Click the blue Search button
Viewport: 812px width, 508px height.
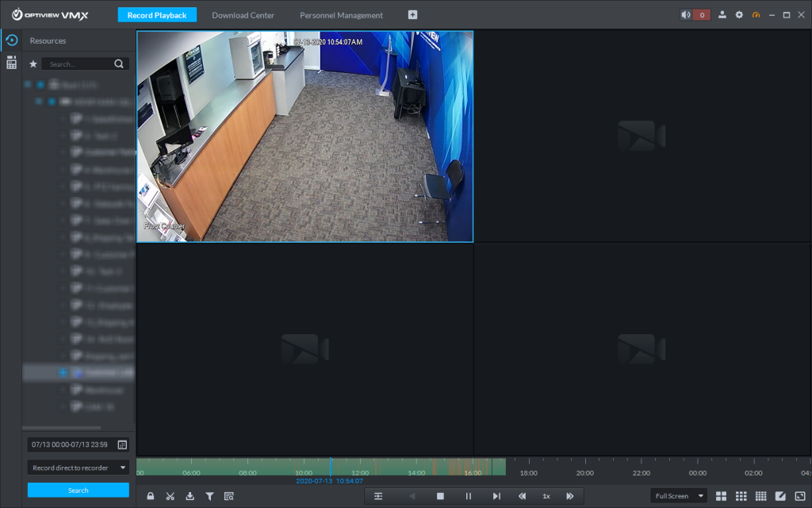coord(78,490)
